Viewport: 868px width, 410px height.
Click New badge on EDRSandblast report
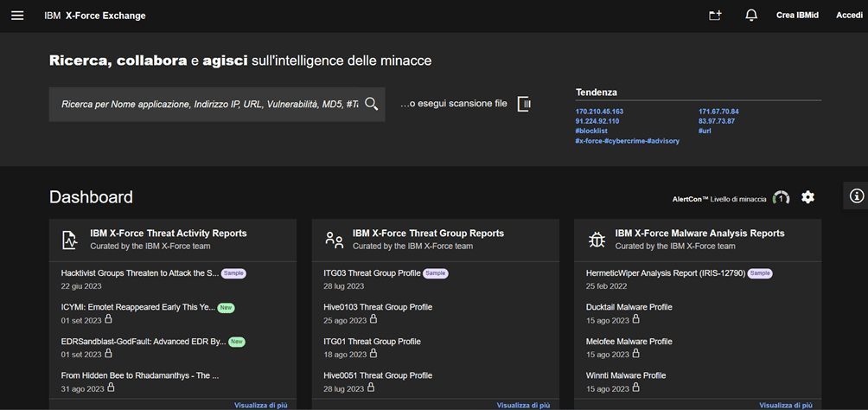(236, 342)
